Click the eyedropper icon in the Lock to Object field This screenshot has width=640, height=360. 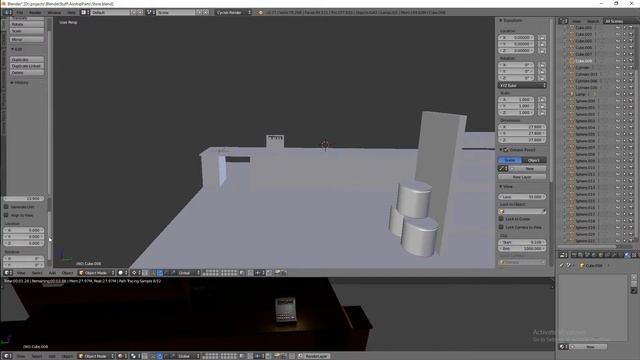click(543, 211)
